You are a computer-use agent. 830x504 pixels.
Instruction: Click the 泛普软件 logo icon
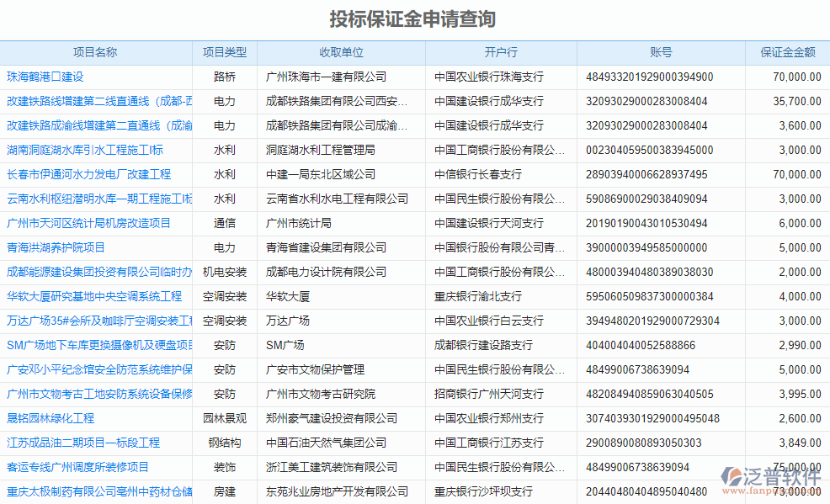[x=732, y=477]
